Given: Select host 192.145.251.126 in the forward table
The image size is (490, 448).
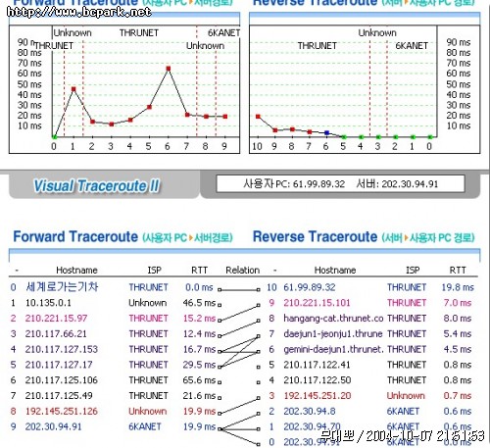Looking at the screenshot, I should 62,411.
